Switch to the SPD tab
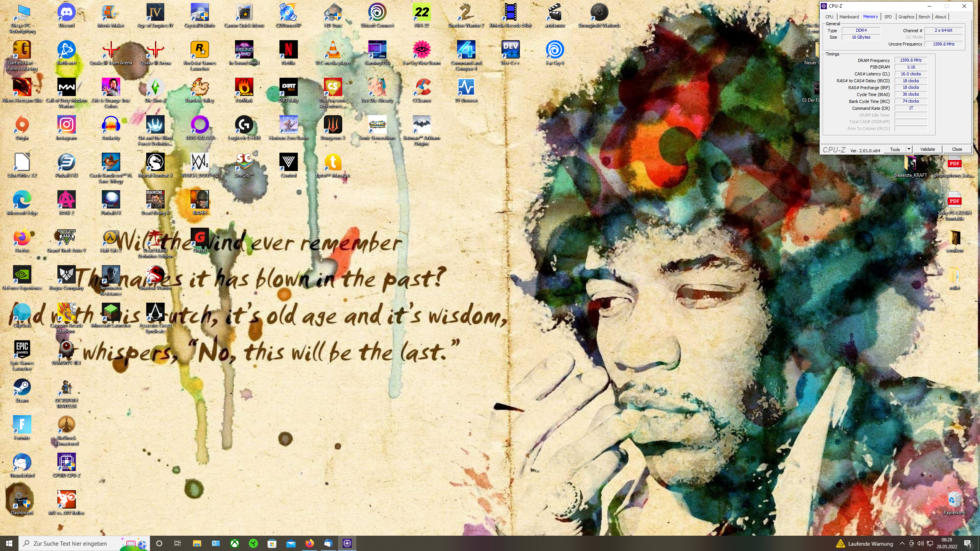 coord(888,17)
